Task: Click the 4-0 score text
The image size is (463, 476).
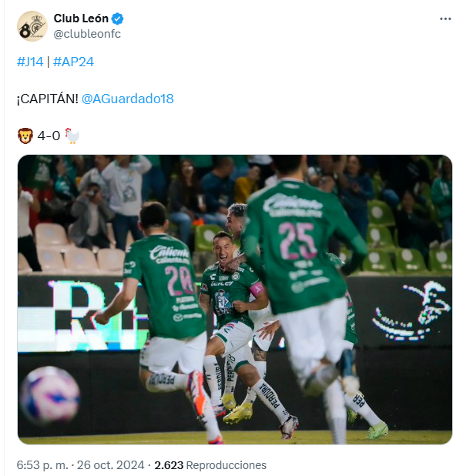Action: click(x=49, y=136)
